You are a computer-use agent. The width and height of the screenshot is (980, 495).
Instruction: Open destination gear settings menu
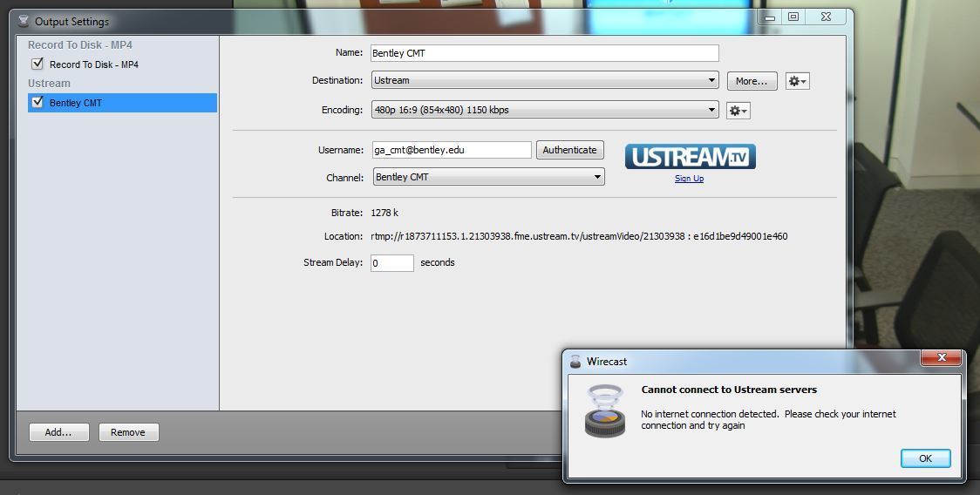coord(798,81)
